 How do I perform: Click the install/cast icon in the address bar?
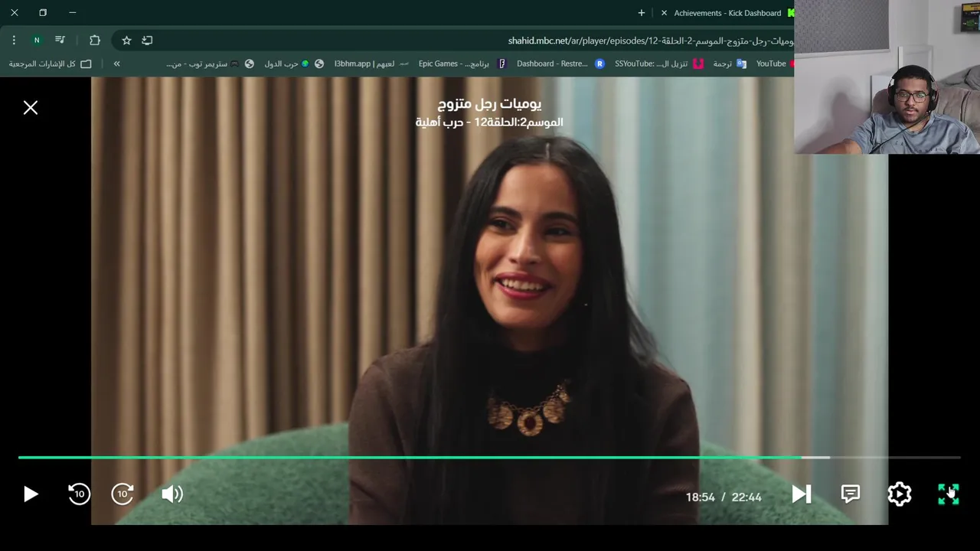[147, 40]
